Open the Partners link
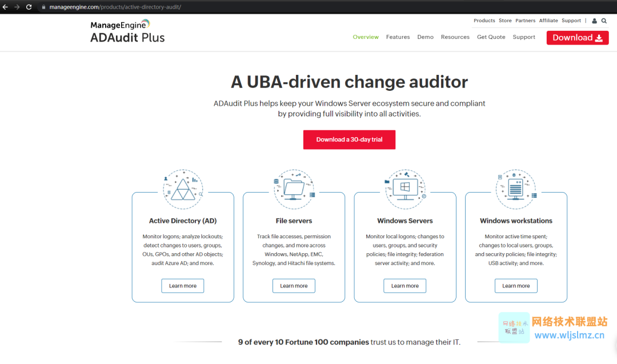617x364 pixels. pyautogui.click(x=526, y=21)
